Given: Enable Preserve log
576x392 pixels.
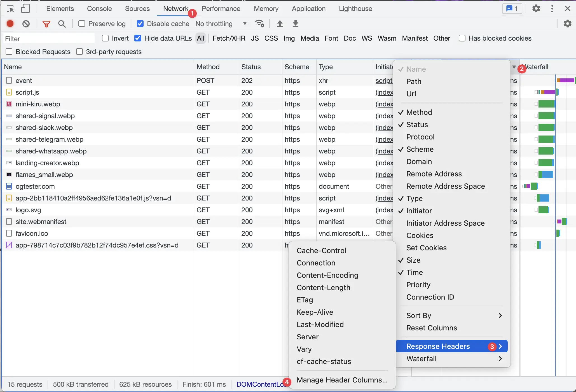Looking at the screenshot, I should click(x=81, y=24).
